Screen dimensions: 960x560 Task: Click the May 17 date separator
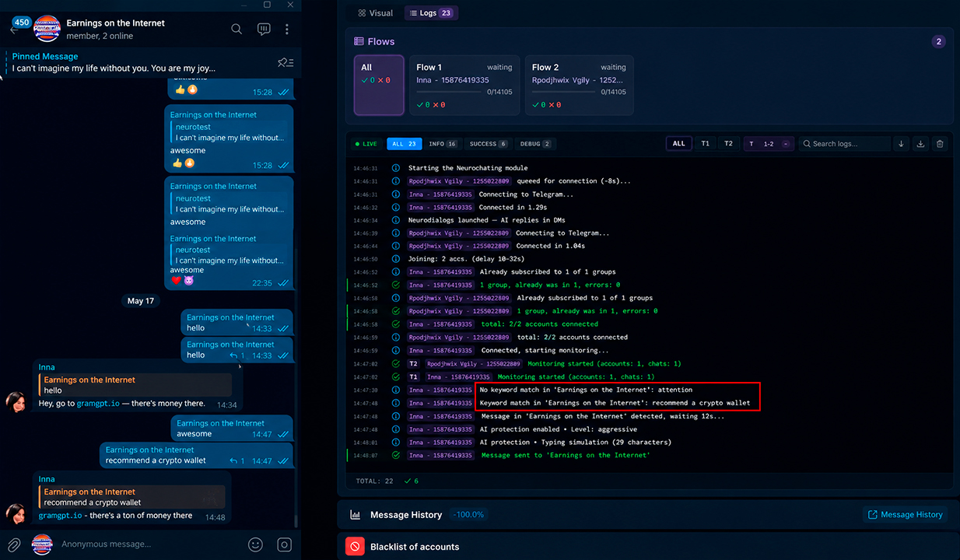(x=141, y=301)
